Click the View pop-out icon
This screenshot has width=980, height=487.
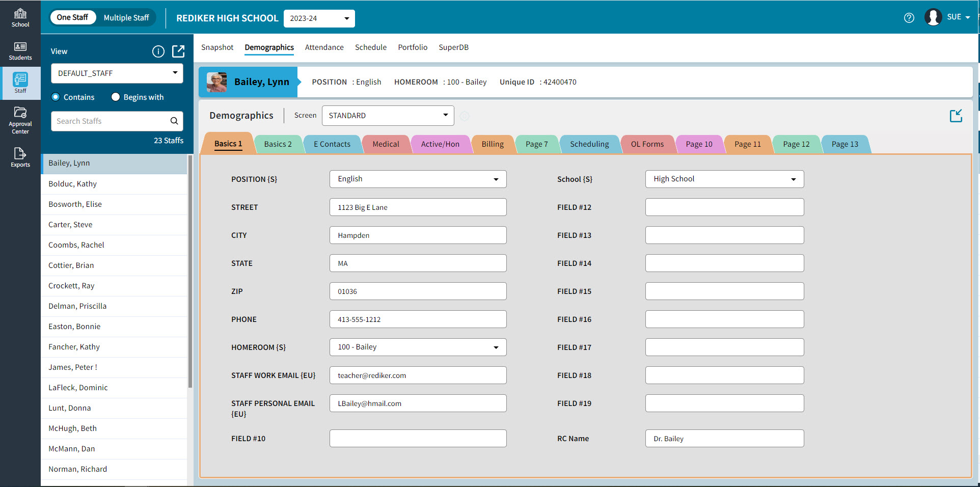178,51
